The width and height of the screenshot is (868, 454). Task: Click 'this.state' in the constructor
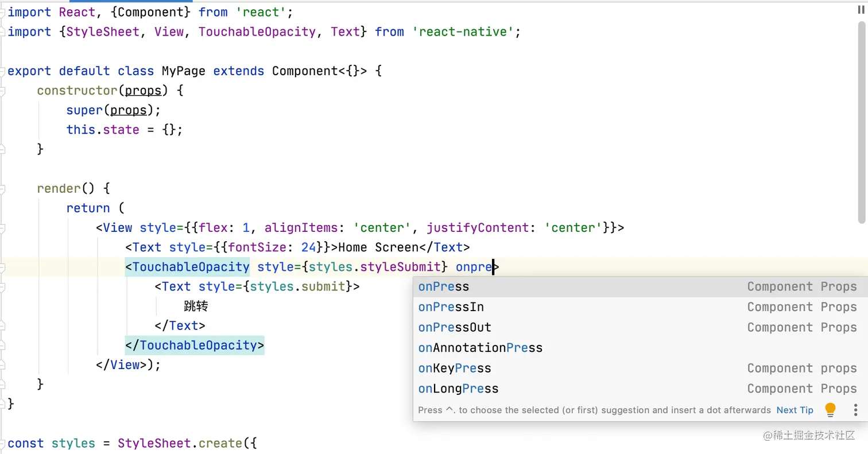103,130
